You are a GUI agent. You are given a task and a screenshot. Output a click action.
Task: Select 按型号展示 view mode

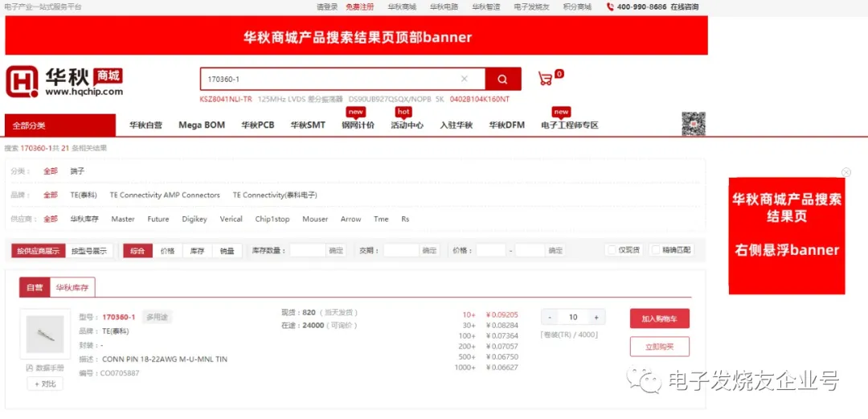point(89,250)
